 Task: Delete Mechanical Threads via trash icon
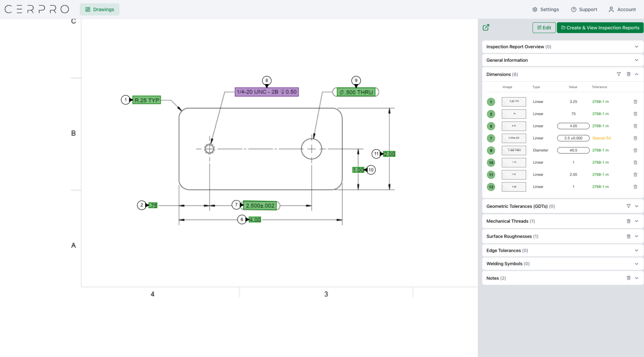coord(628,221)
